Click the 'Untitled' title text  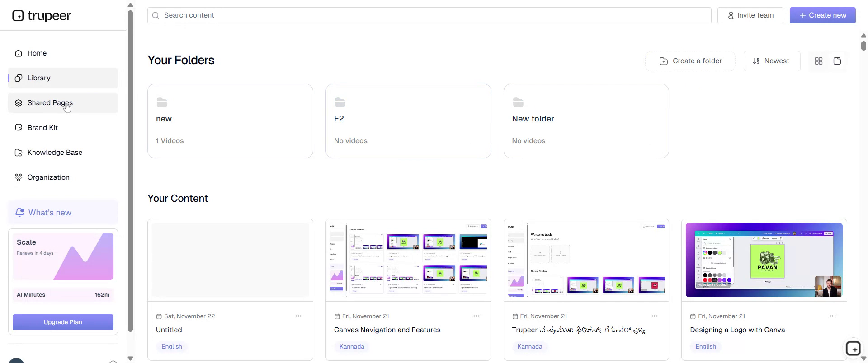coord(169,330)
